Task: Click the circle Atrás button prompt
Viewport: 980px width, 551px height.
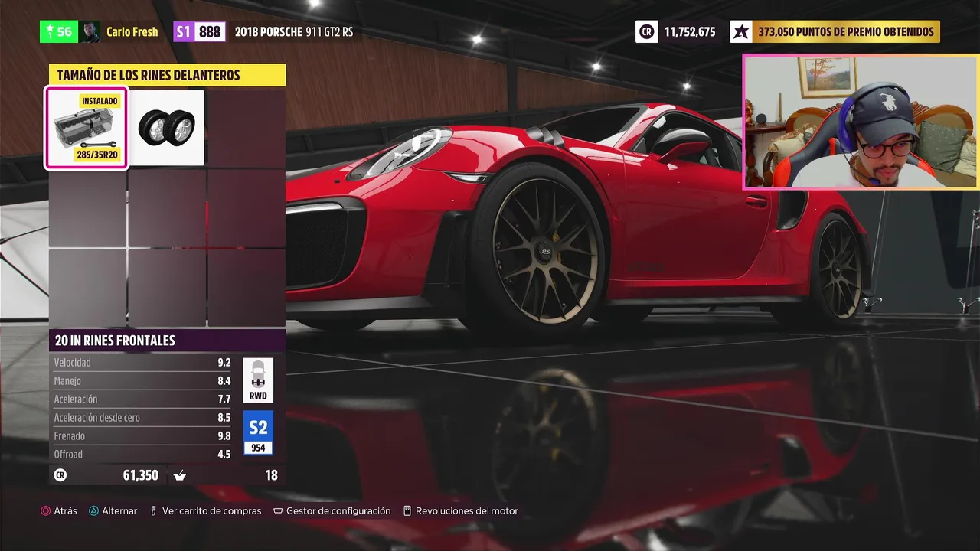Action: pos(59,510)
